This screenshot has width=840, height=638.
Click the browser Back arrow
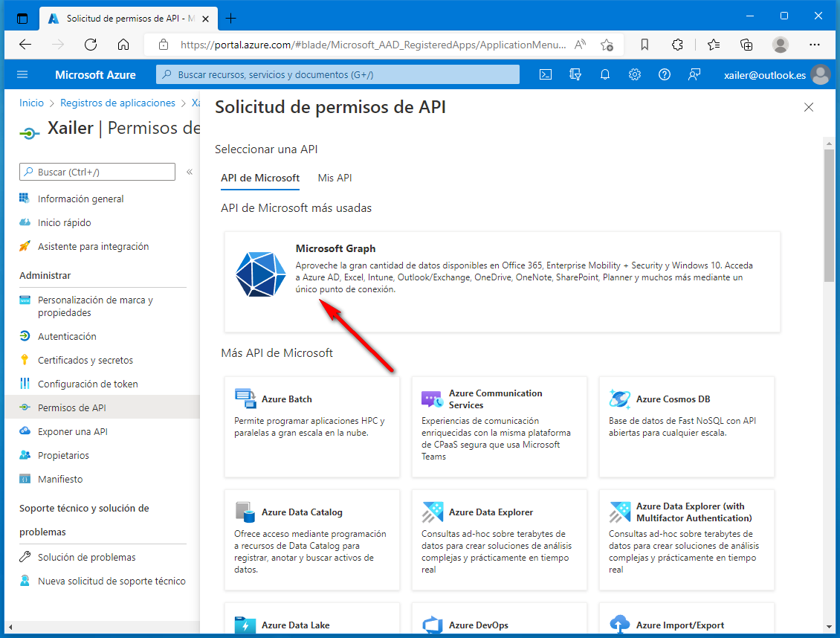click(25, 45)
